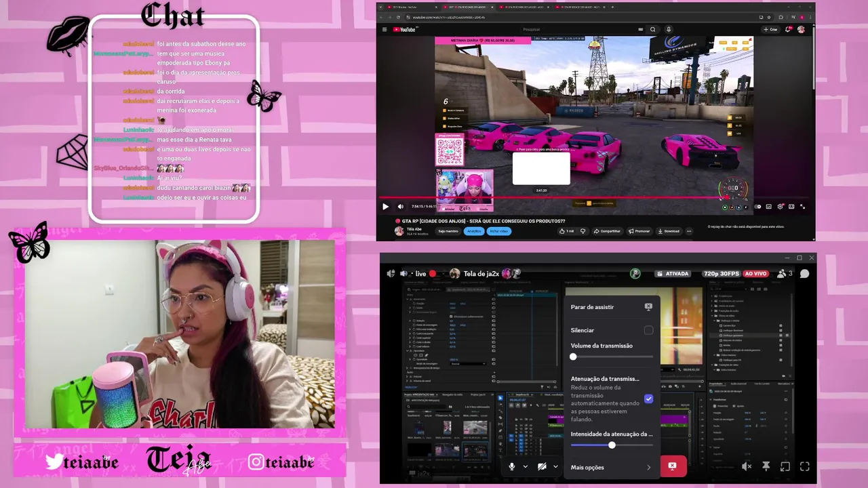The height and width of the screenshot is (488, 868).
Task: Switch to the third browser tab
Action: [x=524, y=7]
